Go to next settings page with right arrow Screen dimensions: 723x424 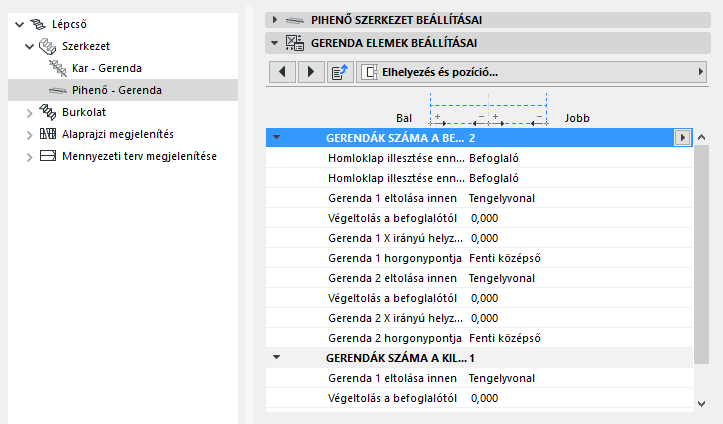tap(311, 72)
